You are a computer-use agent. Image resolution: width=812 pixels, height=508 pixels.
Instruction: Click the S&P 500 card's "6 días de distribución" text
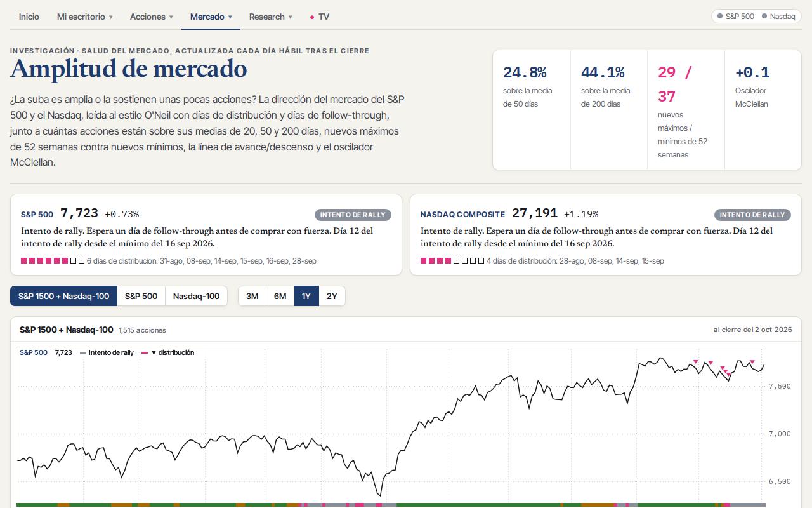(x=201, y=261)
